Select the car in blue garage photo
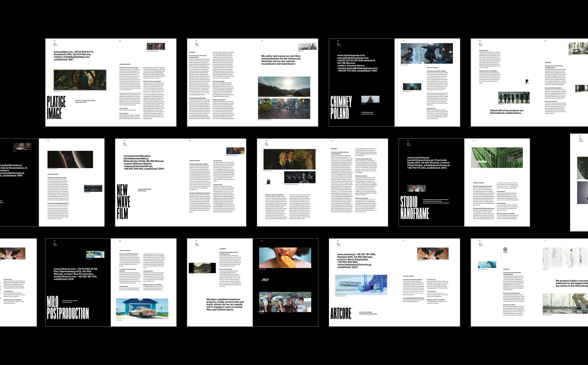Screen dimensions: 588x365 [x=142, y=309]
